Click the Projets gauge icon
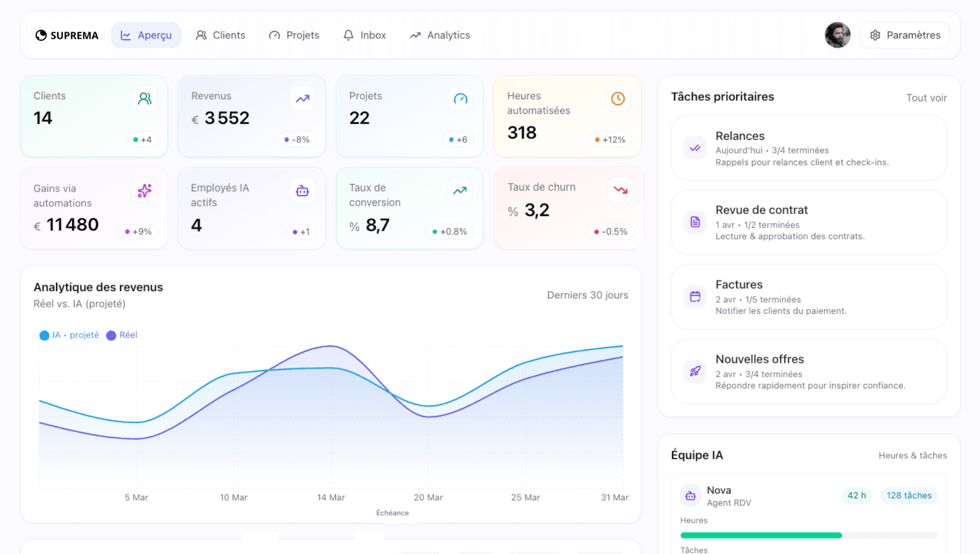The height and width of the screenshot is (554, 980). 460,99
